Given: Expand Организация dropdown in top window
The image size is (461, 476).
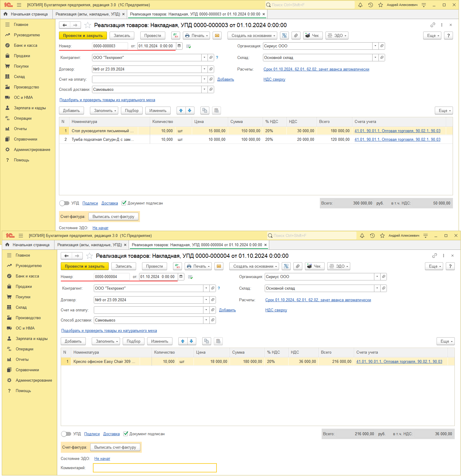Looking at the screenshot, I should [375, 46].
